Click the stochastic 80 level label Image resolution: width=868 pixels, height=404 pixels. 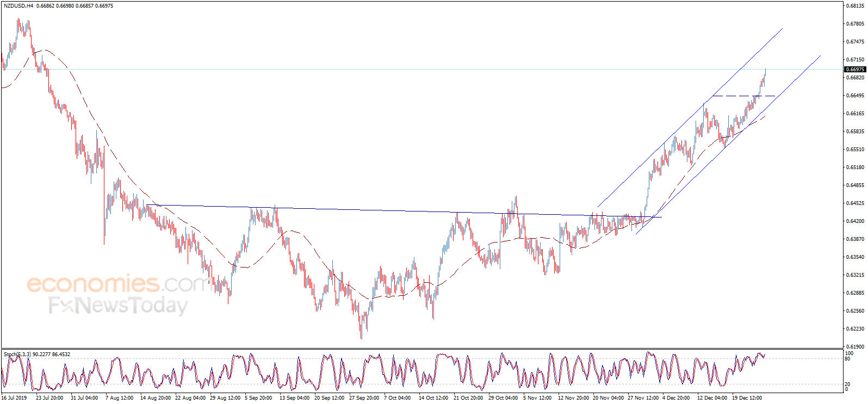tap(847, 359)
